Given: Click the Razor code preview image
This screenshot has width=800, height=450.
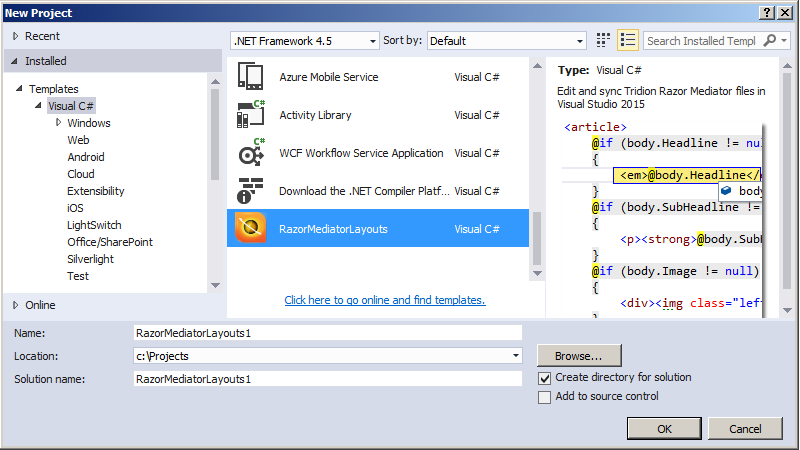Looking at the screenshot, I should (x=662, y=219).
